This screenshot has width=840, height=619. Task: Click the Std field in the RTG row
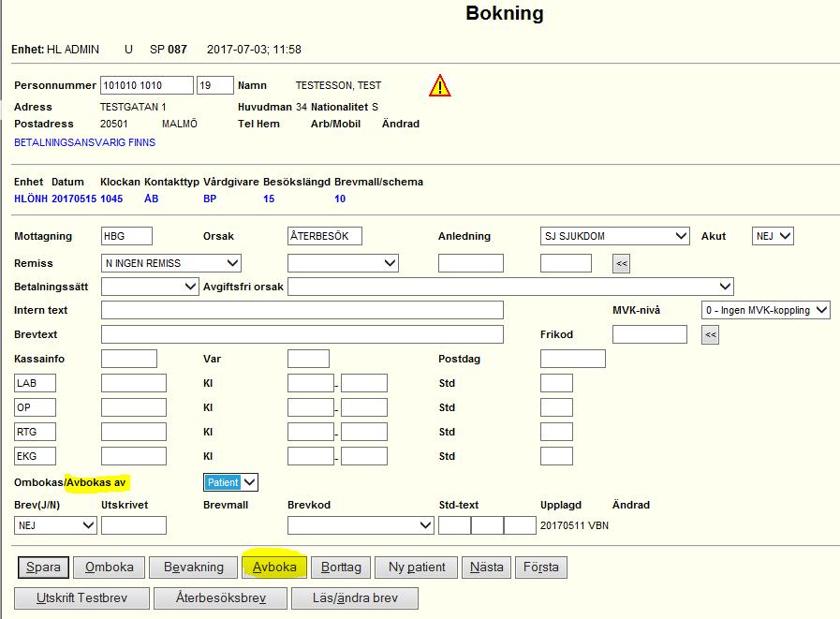[556, 432]
